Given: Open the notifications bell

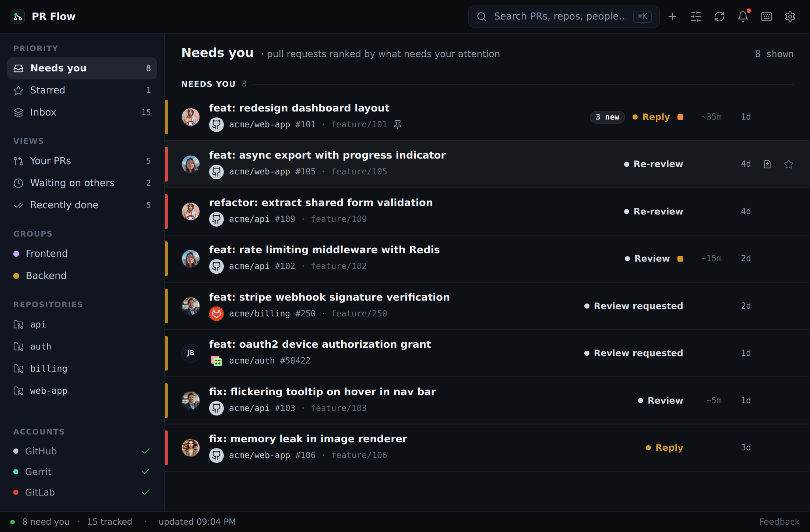Looking at the screenshot, I should point(743,17).
